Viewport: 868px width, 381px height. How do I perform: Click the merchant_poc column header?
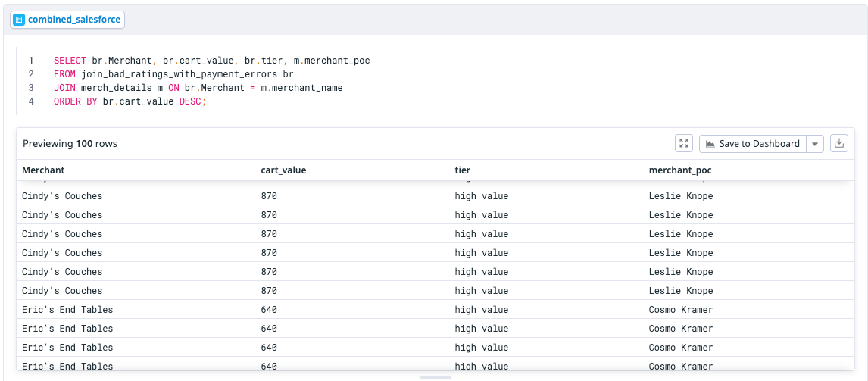tap(679, 170)
